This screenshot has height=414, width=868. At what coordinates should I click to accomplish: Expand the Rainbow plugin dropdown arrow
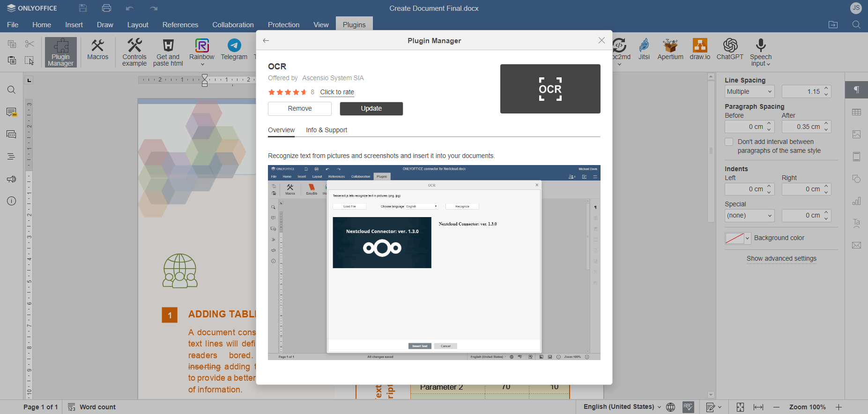(x=202, y=64)
